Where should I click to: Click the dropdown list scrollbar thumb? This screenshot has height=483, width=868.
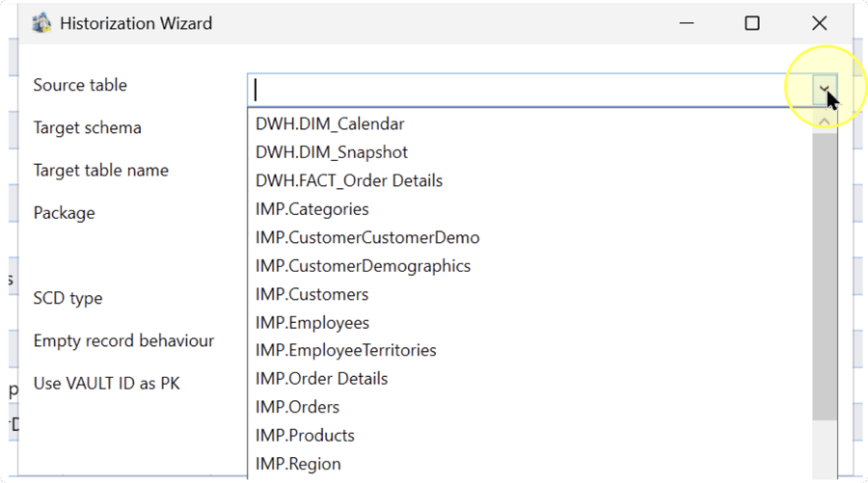tap(825, 277)
